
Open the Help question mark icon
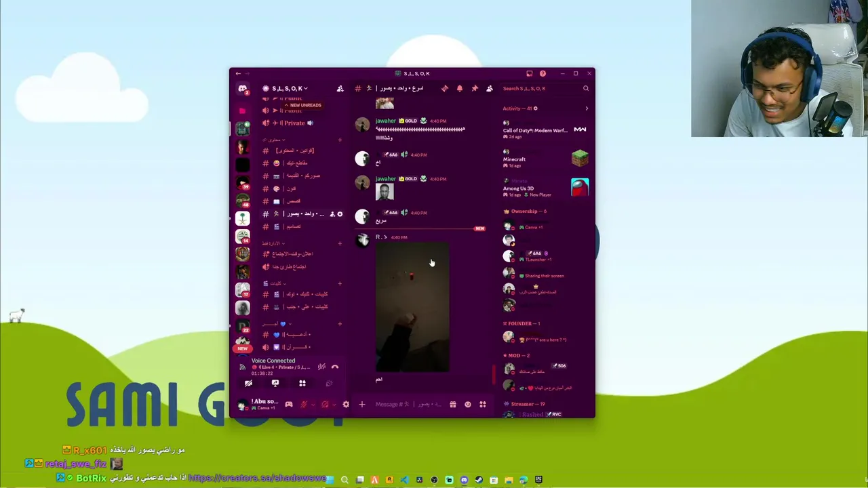(x=542, y=73)
